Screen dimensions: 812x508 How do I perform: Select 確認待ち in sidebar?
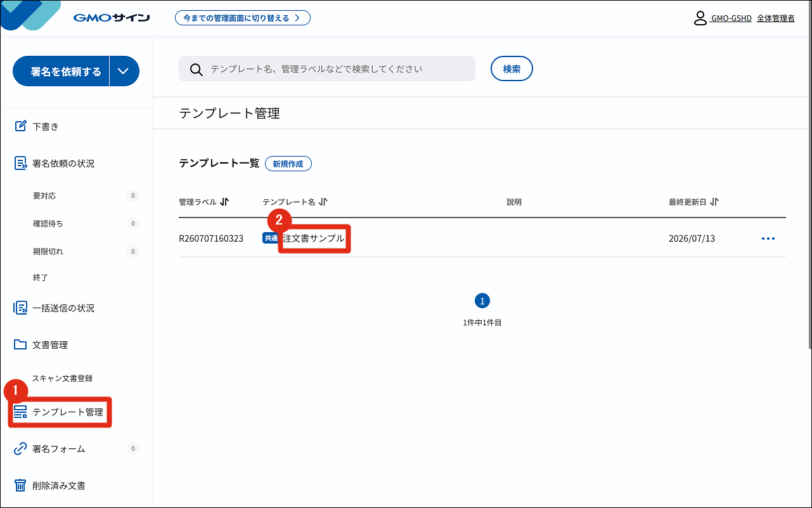48,223
